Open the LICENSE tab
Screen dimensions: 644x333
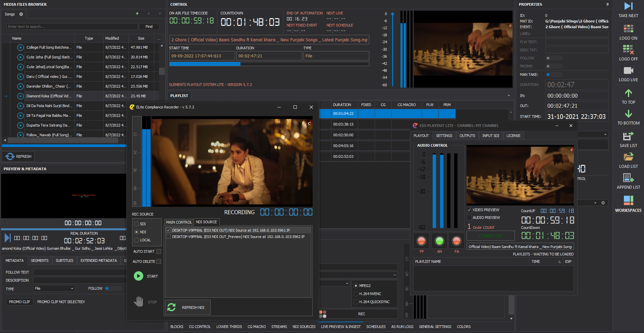513,136
